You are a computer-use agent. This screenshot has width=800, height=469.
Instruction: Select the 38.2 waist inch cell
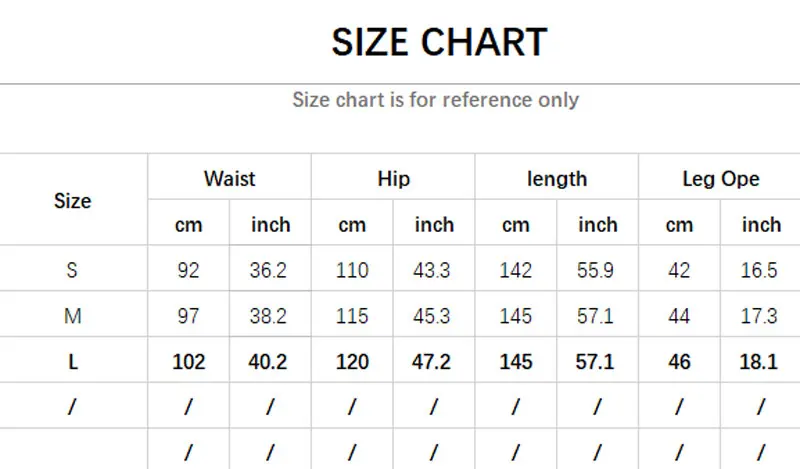[270, 316]
